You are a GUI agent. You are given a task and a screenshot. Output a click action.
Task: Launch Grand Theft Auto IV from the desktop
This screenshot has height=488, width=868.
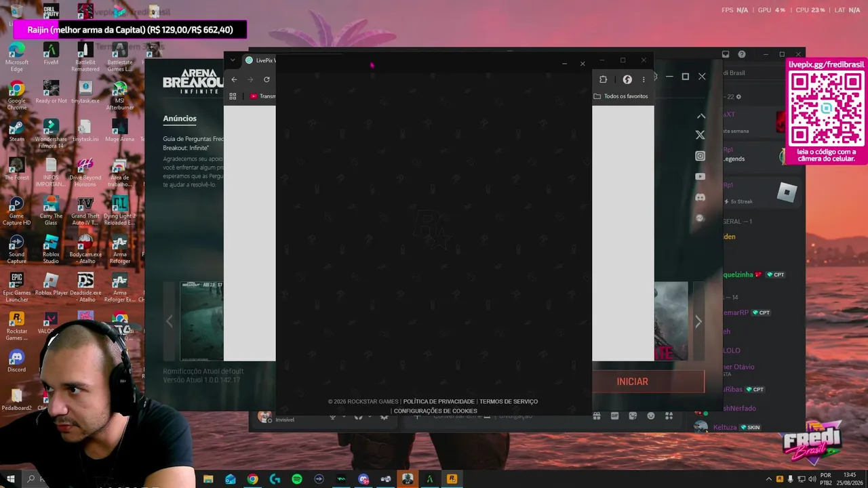(85, 211)
